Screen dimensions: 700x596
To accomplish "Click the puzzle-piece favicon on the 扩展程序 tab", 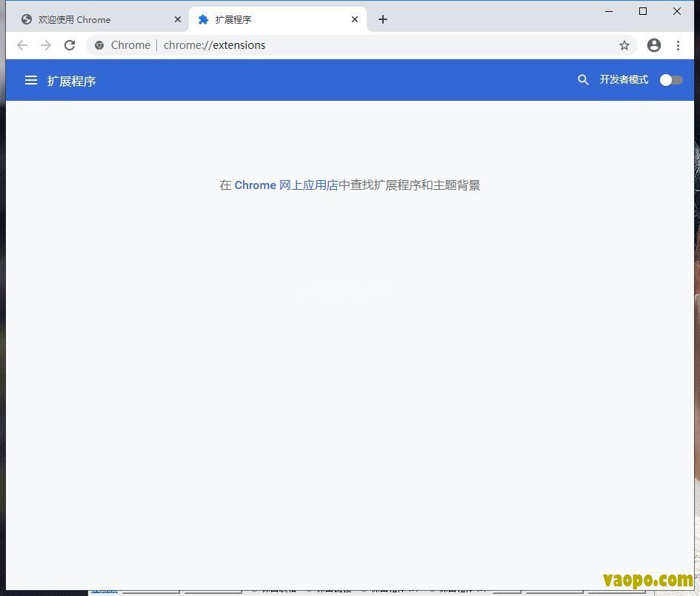I will (203, 19).
